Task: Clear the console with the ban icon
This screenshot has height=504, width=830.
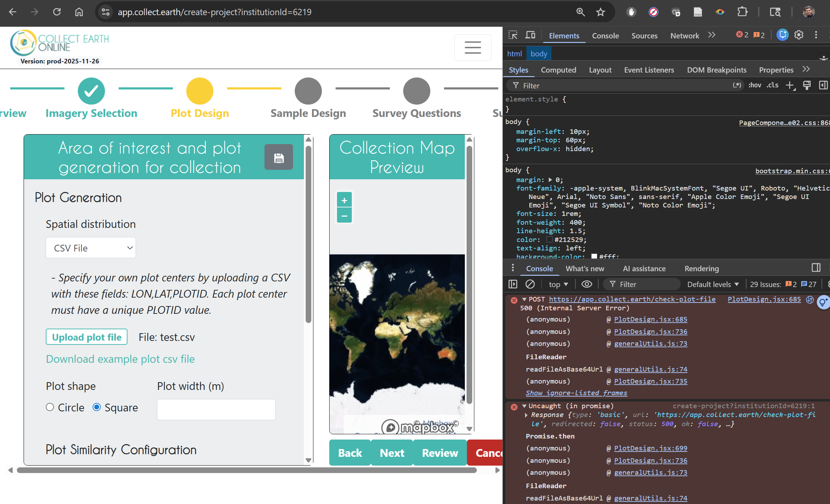Action: 530,284
